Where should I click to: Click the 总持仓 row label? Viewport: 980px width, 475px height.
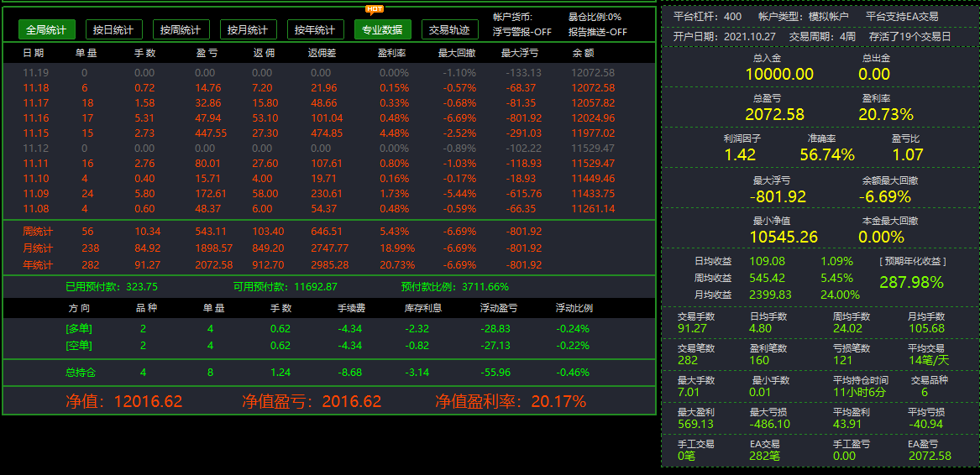[81, 373]
